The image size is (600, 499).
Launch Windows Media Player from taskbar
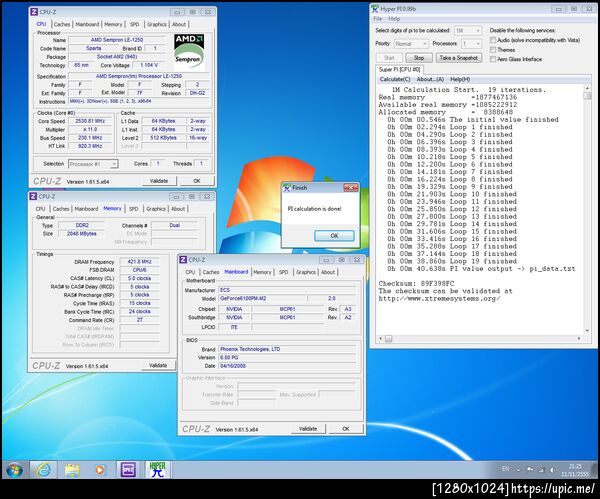101,469
